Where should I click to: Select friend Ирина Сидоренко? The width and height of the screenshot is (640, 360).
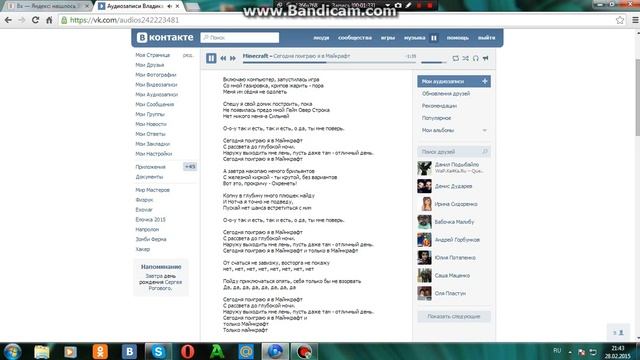pyautogui.click(x=456, y=204)
